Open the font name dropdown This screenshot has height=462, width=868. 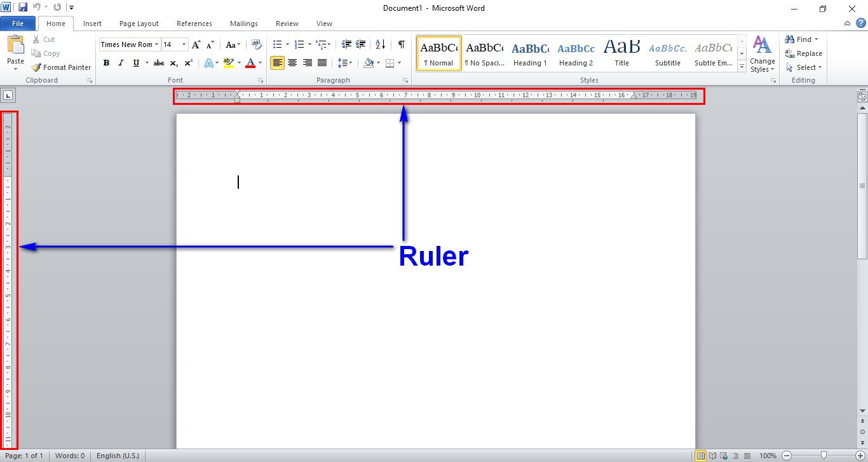[x=156, y=44]
